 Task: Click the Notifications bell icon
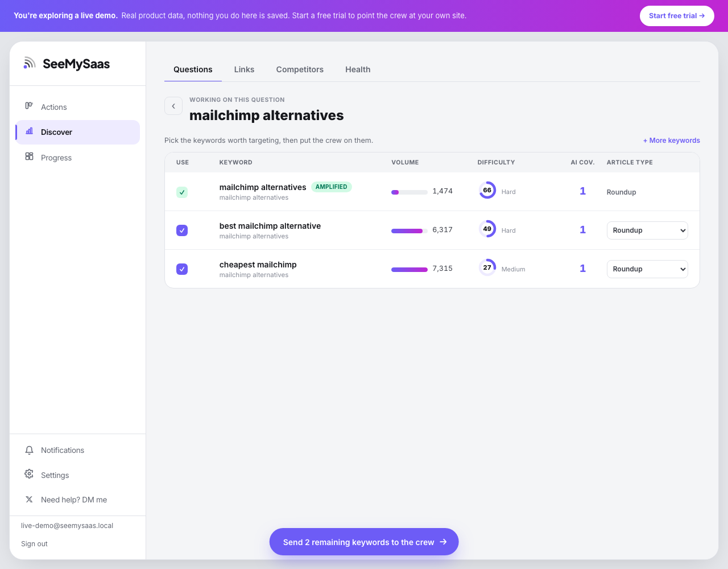point(29,450)
